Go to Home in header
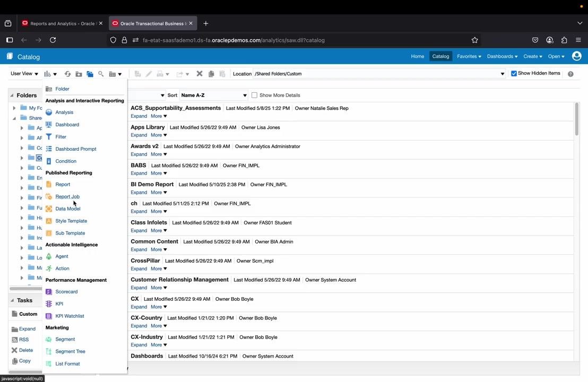The width and height of the screenshot is (588, 382). tap(417, 56)
